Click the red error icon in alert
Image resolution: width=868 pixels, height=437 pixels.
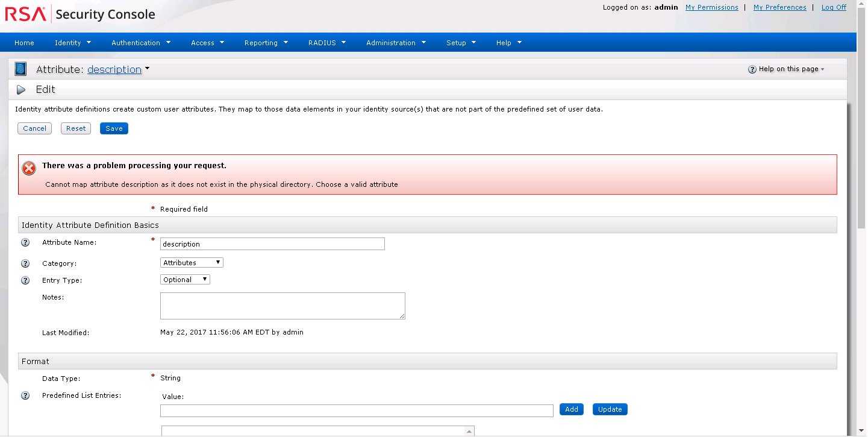pos(29,169)
